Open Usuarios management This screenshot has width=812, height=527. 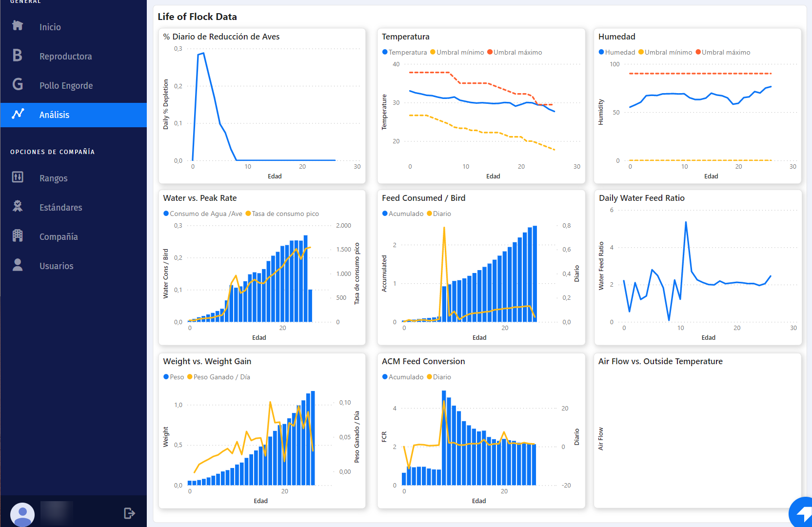coord(56,266)
